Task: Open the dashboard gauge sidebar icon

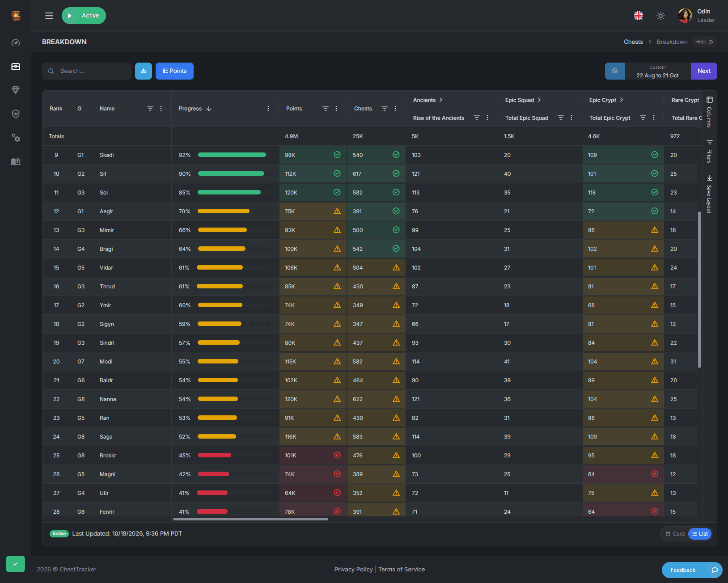Action: (x=16, y=43)
